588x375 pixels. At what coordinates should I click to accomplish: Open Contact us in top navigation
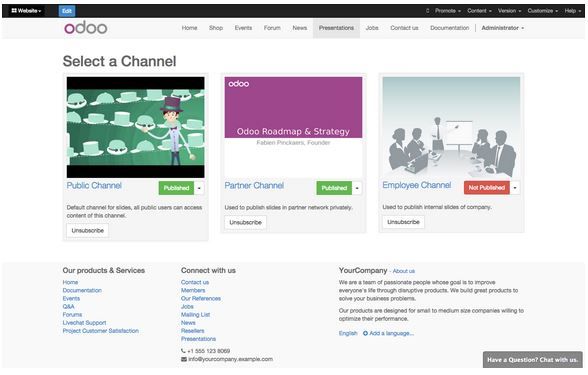[x=404, y=28]
